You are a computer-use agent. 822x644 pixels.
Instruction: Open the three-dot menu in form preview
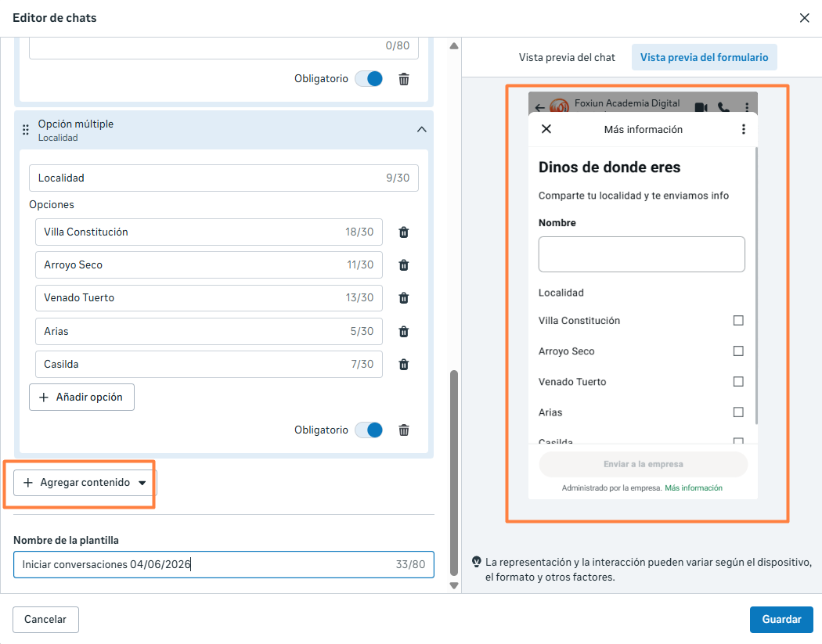[744, 129]
